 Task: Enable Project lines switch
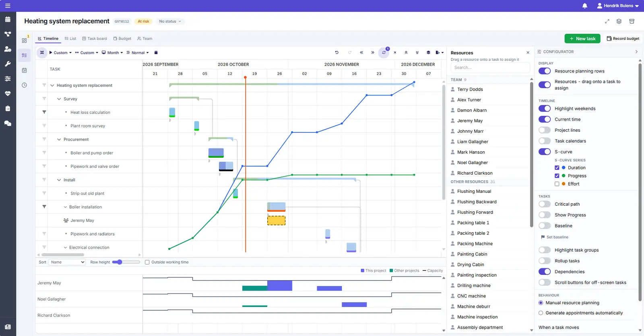pos(545,130)
